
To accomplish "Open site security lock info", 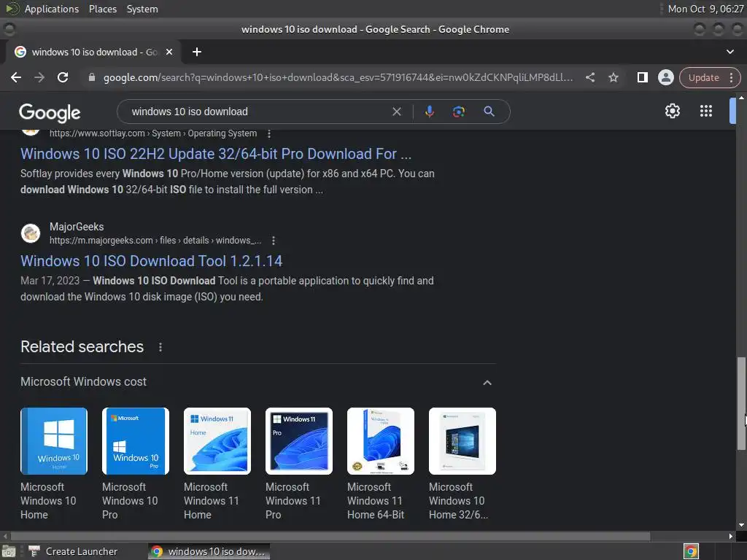I will [x=92, y=77].
